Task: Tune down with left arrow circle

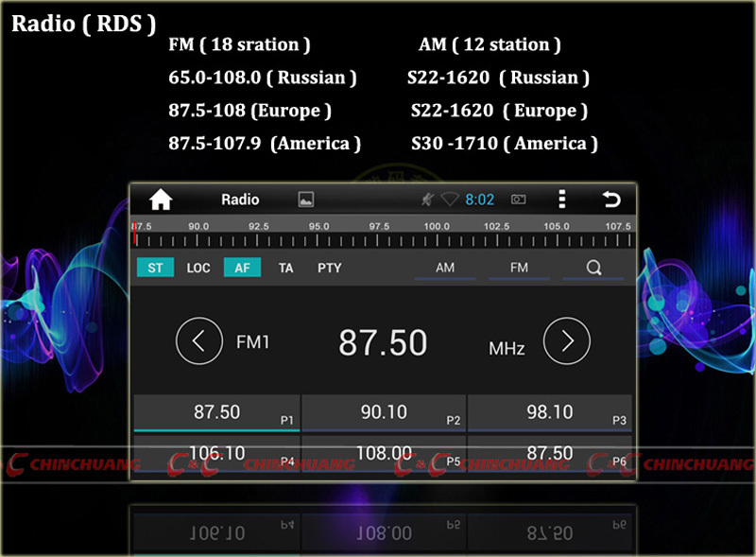Action: pyautogui.click(x=199, y=341)
